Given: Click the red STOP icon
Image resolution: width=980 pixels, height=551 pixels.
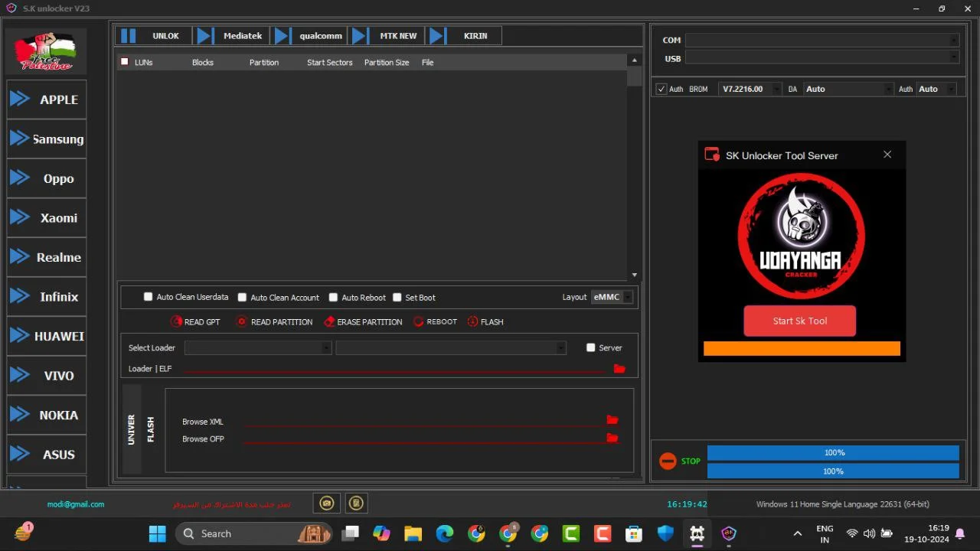Looking at the screenshot, I should pyautogui.click(x=668, y=461).
